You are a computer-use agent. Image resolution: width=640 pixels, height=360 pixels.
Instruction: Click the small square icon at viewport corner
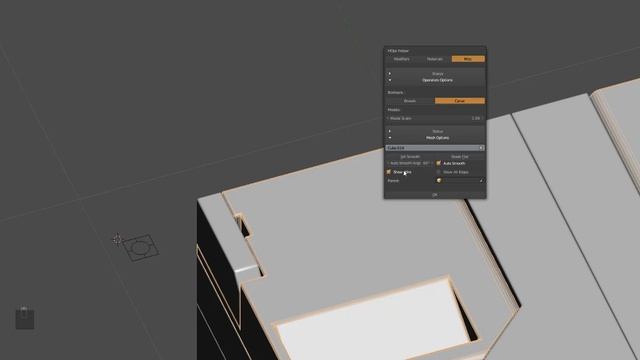pos(24,318)
